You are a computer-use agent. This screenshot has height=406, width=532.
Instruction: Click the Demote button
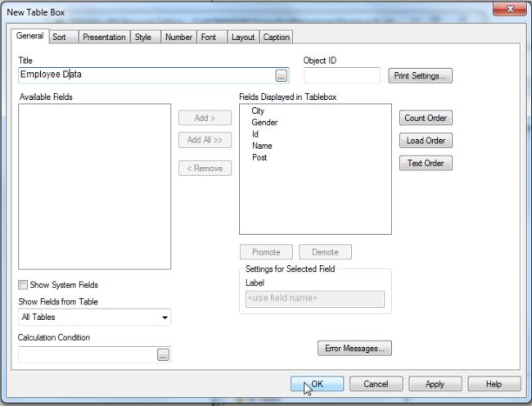325,252
